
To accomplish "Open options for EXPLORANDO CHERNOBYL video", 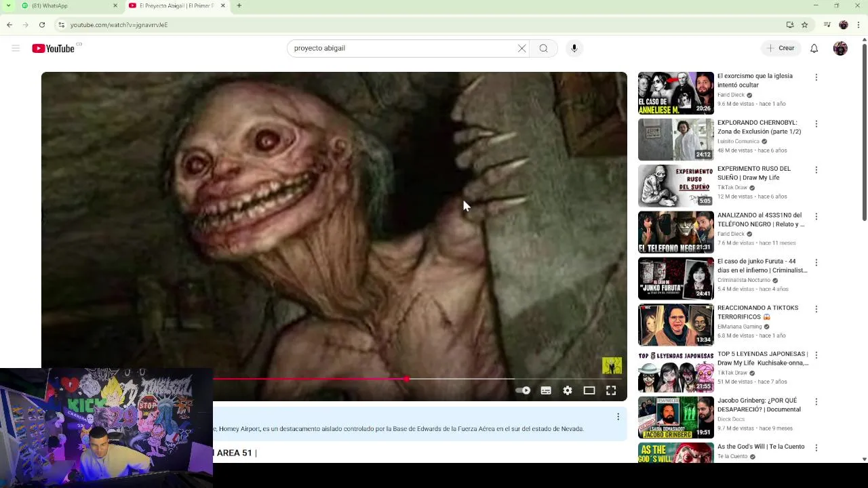I will (816, 124).
